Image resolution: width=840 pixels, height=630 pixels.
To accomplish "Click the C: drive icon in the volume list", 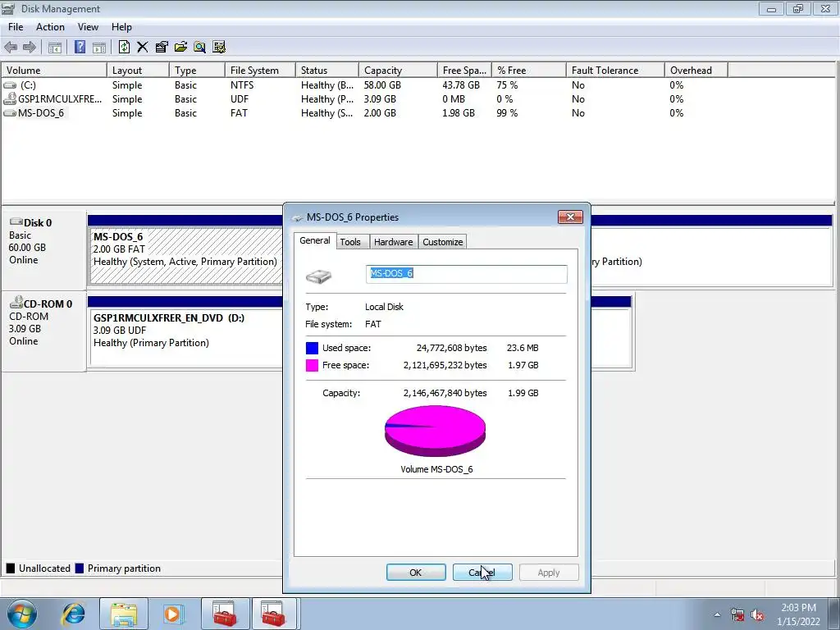I will point(10,85).
